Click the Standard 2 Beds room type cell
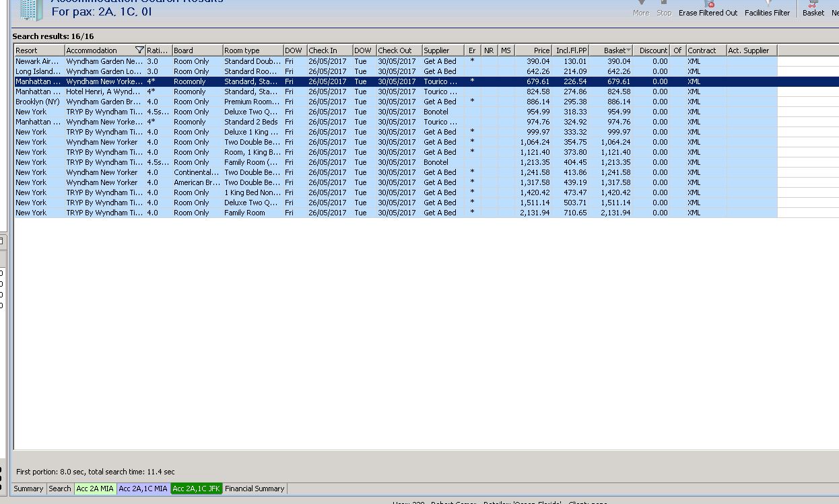Screen dimensions: 839x504 pyautogui.click(x=253, y=122)
